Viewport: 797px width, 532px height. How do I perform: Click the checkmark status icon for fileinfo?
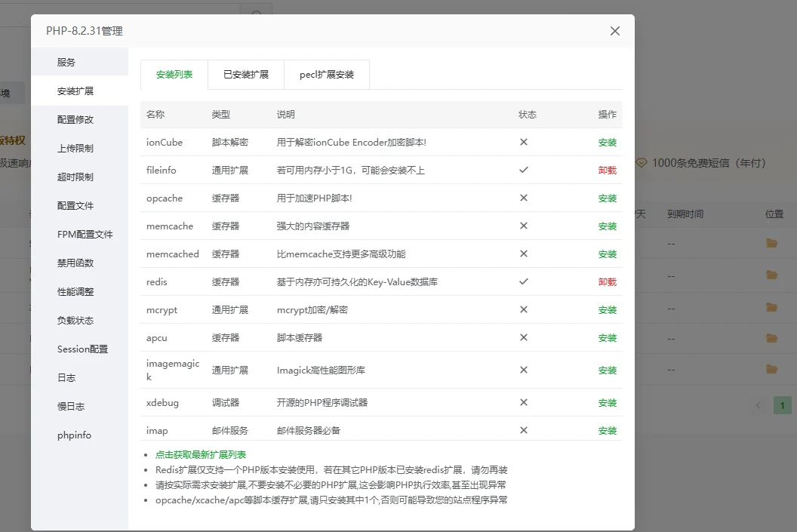click(524, 170)
